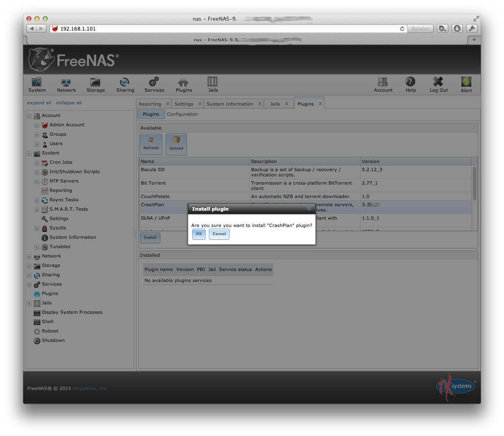The height and width of the screenshot is (436, 504).
Task: Click the Log Out icon
Action: pos(438,85)
